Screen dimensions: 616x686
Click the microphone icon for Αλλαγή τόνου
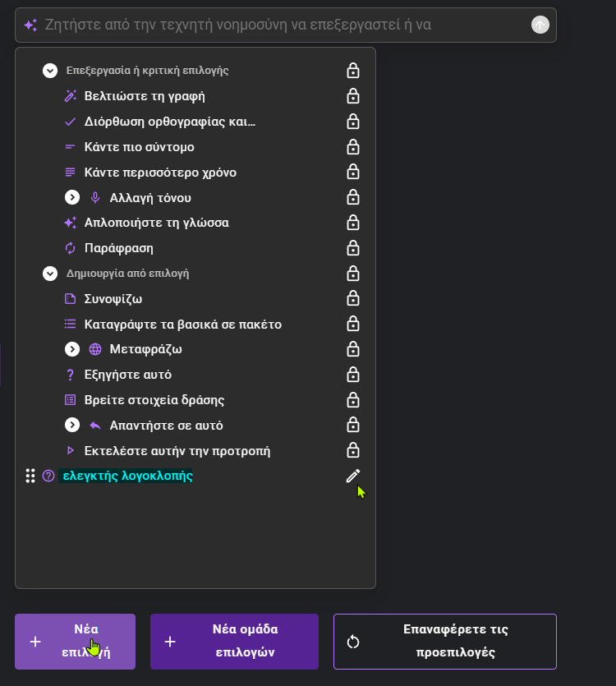(x=95, y=198)
